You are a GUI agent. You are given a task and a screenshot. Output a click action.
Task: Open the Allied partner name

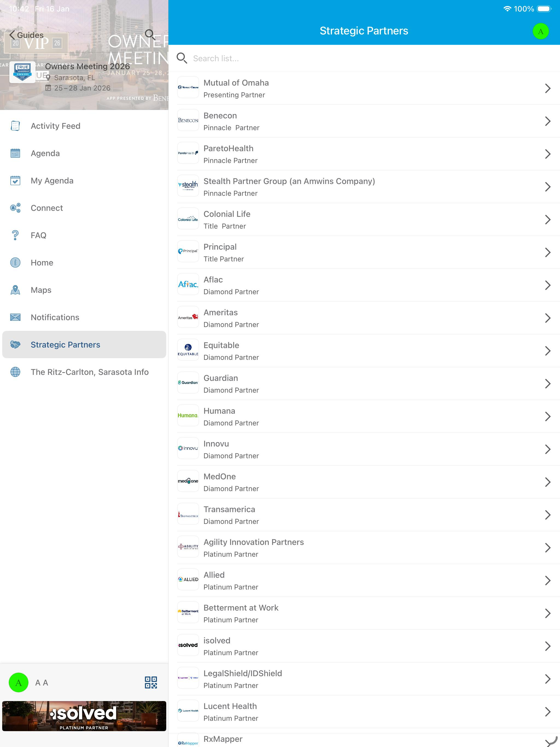[214, 575]
